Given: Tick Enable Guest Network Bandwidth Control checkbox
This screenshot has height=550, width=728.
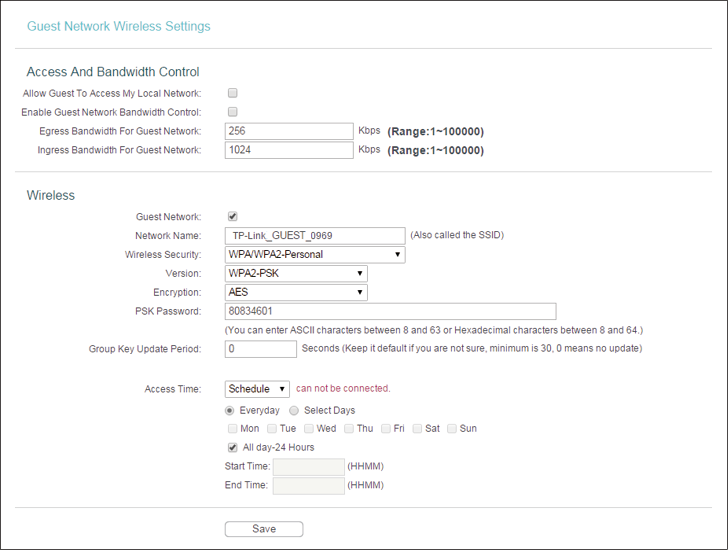Looking at the screenshot, I should [x=233, y=112].
